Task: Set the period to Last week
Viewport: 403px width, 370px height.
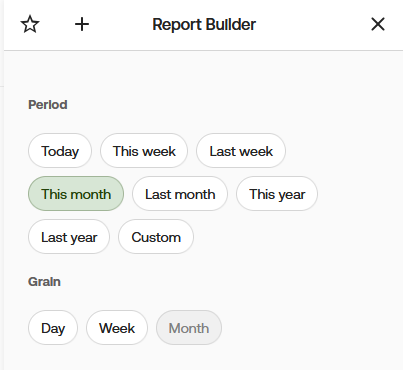Action: 241,151
